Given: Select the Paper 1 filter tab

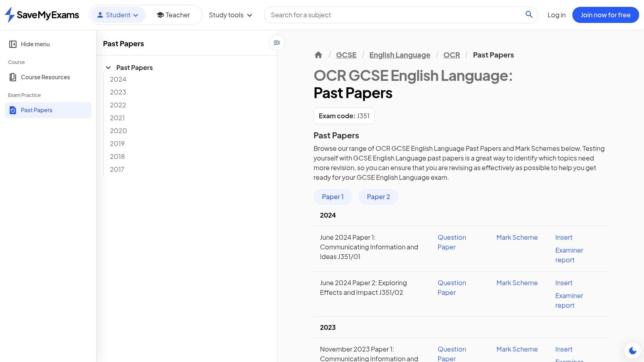Looking at the screenshot, I should [x=333, y=197].
